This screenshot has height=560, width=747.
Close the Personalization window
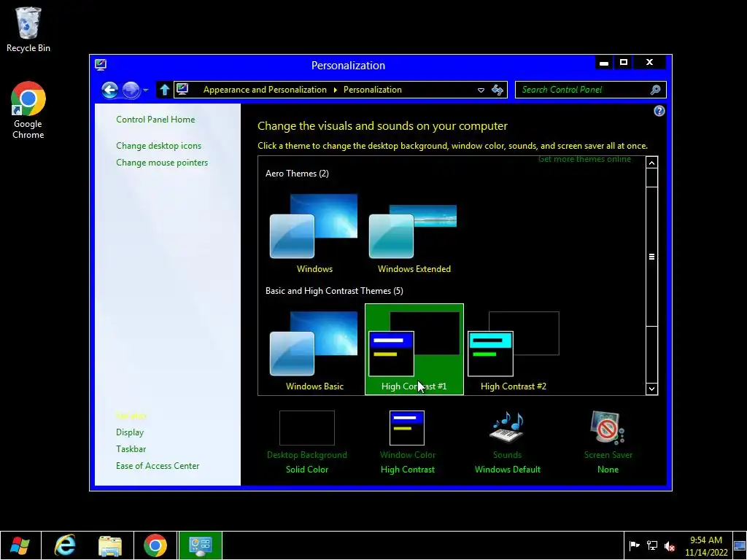click(649, 63)
